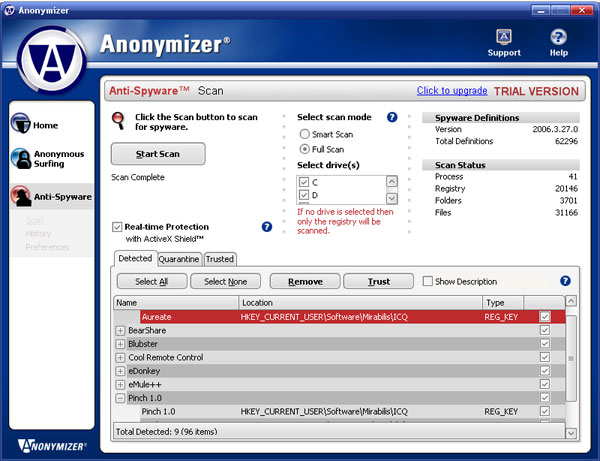The image size is (600, 461).
Task: Sort by the Type column header
Action: [503, 303]
